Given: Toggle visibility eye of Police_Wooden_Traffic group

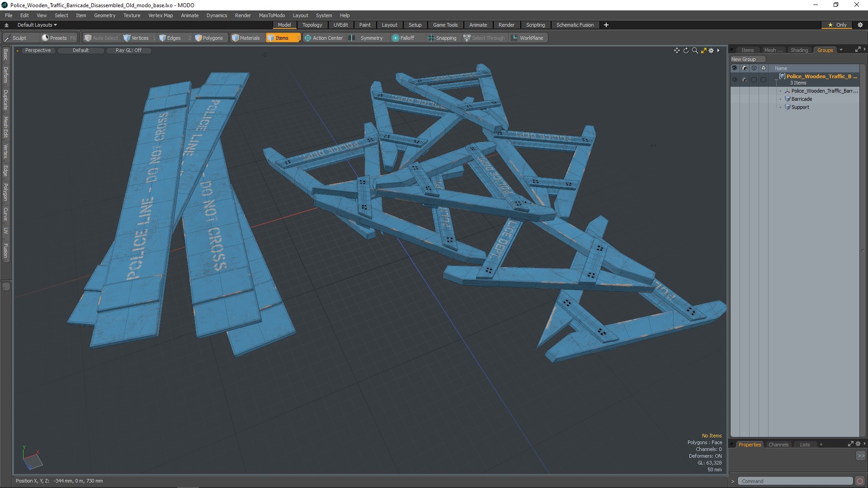Looking at the screenshot, I should [x=735, y=80].
